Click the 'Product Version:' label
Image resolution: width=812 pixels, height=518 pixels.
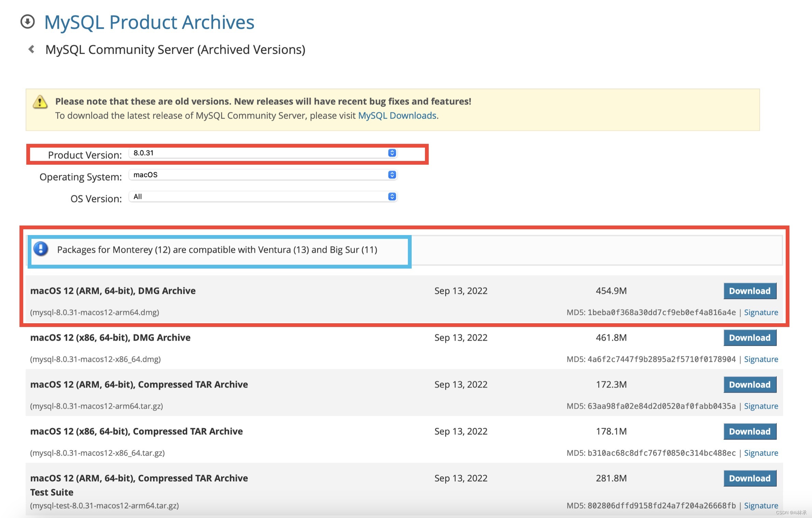coord(85,155)
